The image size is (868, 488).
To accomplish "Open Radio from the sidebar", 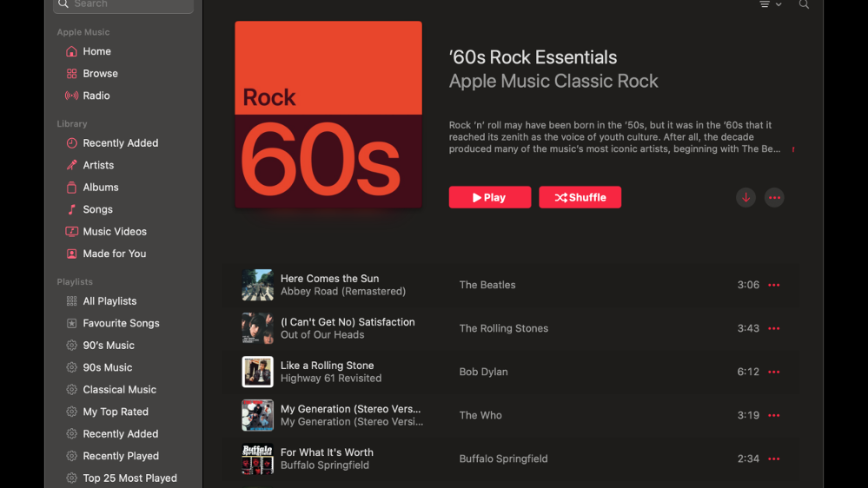I will (96, 96).
